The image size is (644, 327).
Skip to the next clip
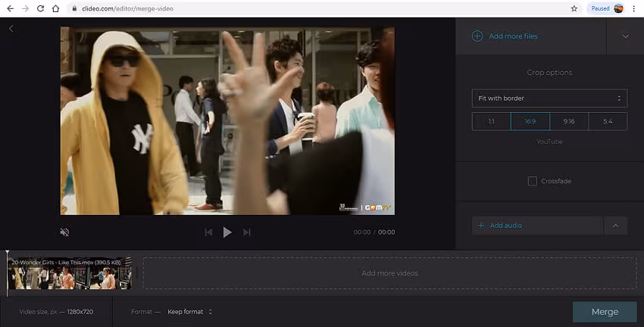click(246, 232)
